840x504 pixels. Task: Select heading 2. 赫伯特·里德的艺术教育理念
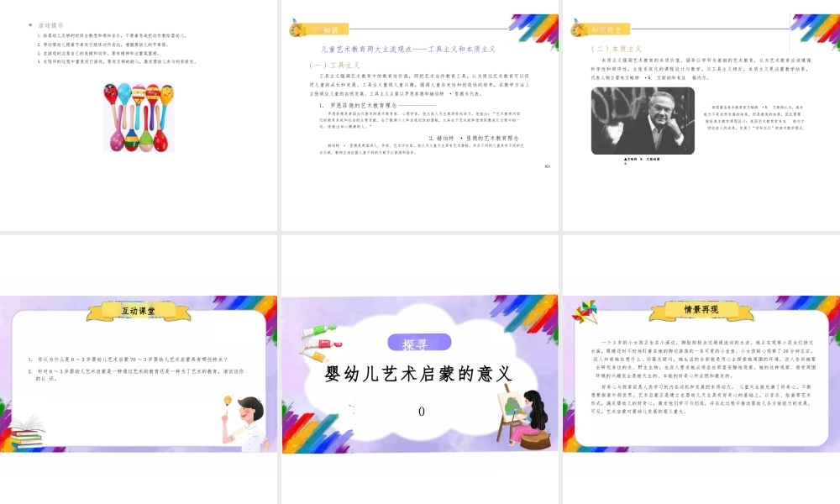pos(474,139)
